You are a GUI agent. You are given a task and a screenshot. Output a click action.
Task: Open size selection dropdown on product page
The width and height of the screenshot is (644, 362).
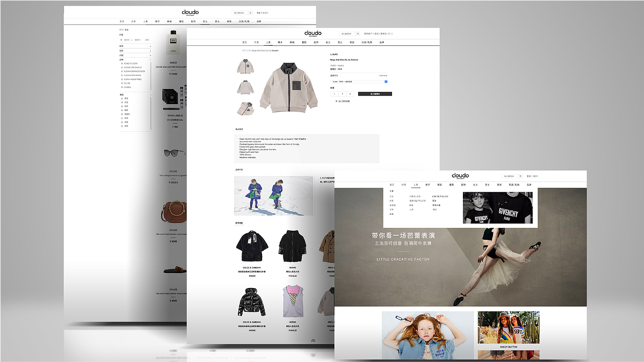359,81
